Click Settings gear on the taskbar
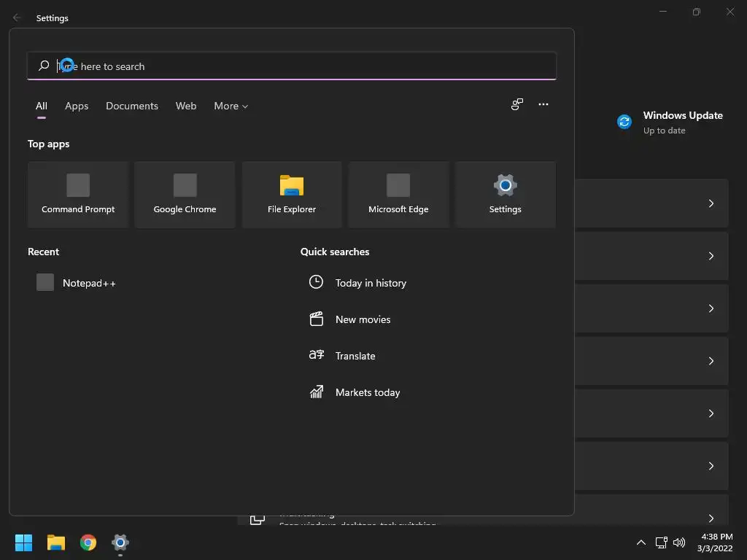Viewport: 747px width, 560px height. pos(120,542)
